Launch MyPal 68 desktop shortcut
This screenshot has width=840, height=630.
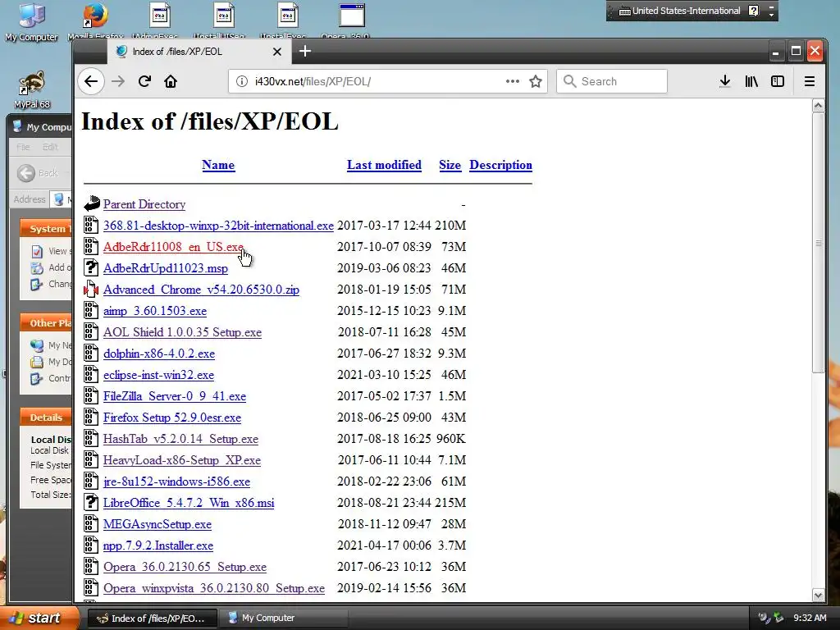[32, 90]
